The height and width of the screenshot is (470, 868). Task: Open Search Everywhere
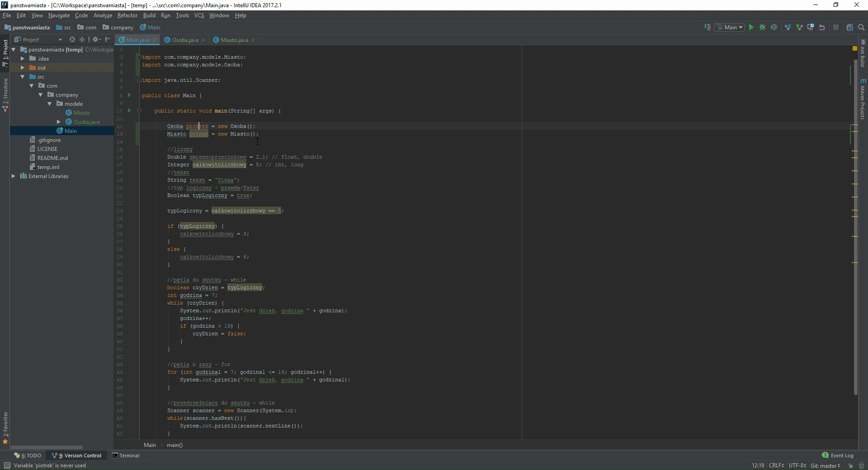tap(861, 28)
